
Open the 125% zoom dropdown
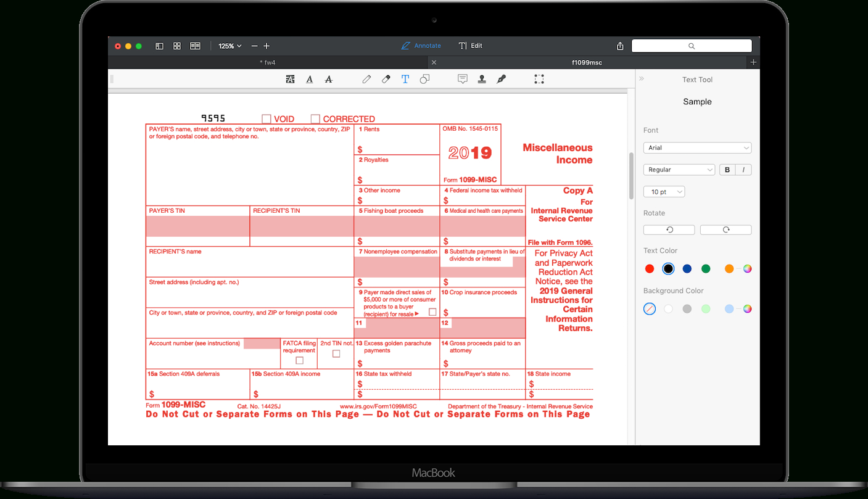tap(230, 46)
